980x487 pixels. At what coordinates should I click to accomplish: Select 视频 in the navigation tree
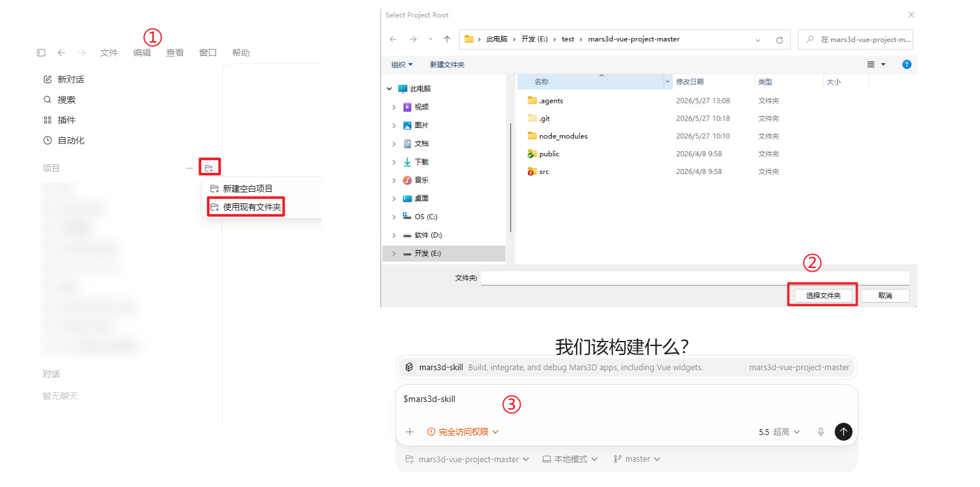click(x=422, y=107)
